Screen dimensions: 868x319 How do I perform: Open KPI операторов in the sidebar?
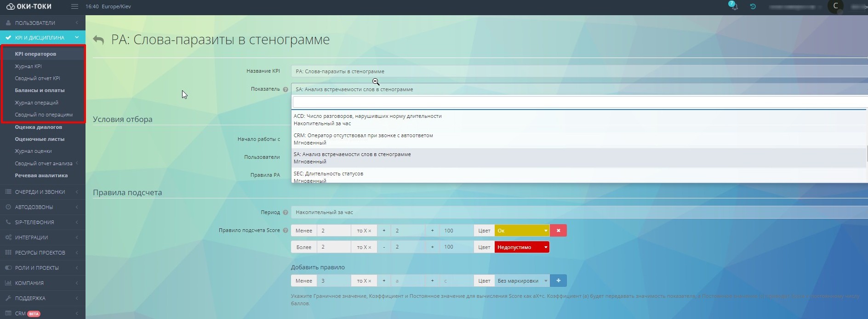(35, 54)
